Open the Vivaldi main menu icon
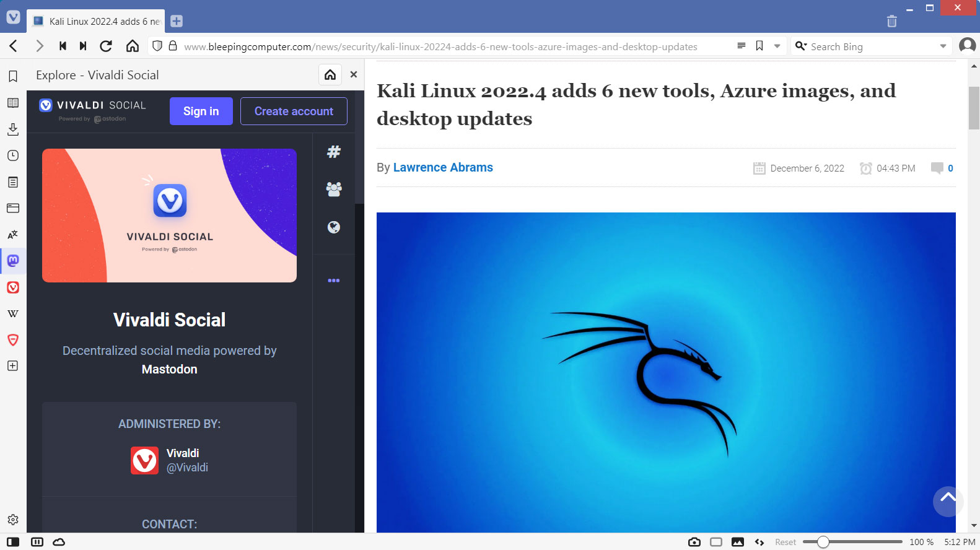Image resolution: width=980 pixels, height=550 pixels. [x=13, y=17]
